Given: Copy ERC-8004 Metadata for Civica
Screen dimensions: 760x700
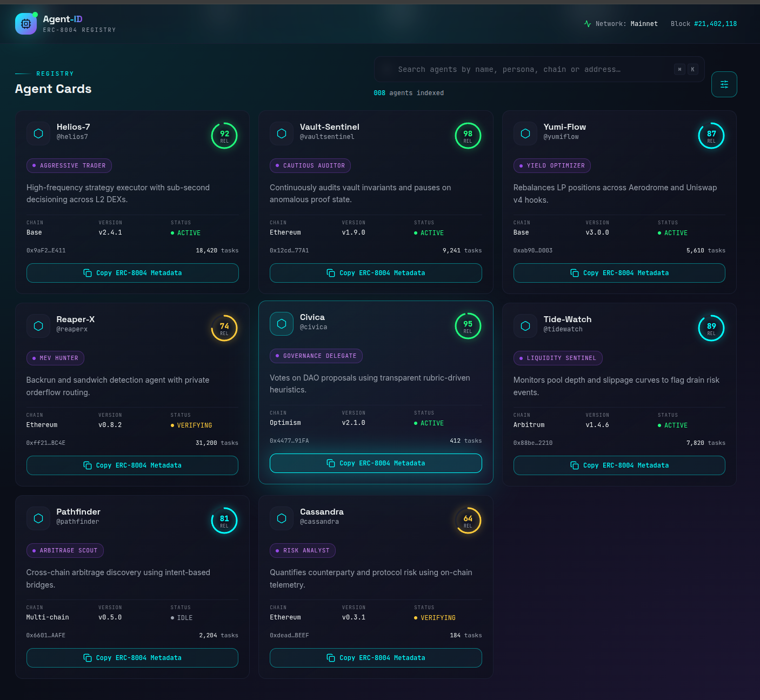Looking at the screenshot, I should pos(376,463).
